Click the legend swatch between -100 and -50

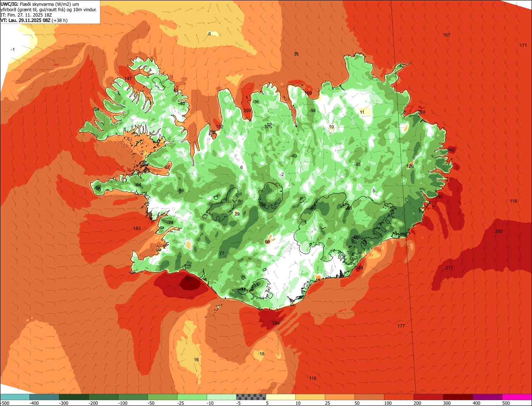(x=133, y=397)
